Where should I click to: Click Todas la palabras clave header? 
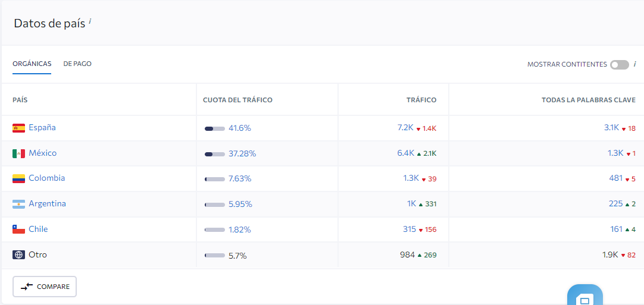pos(589,100)
